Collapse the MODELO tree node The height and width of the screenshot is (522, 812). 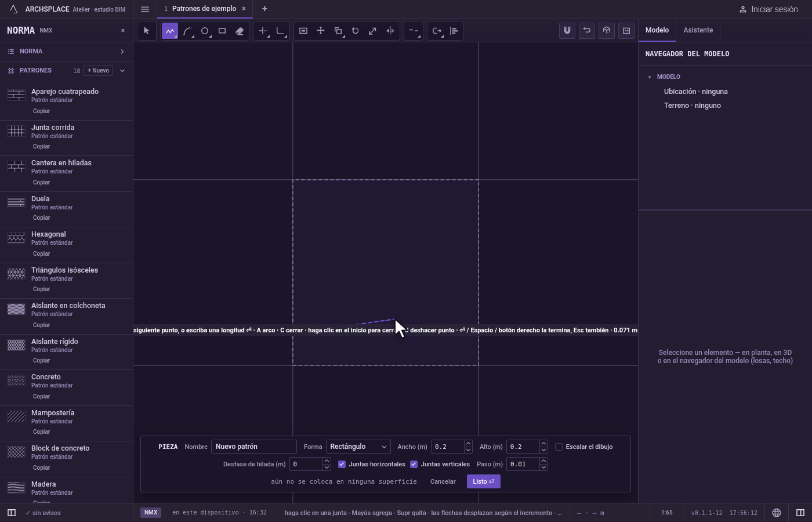point(650,77)
